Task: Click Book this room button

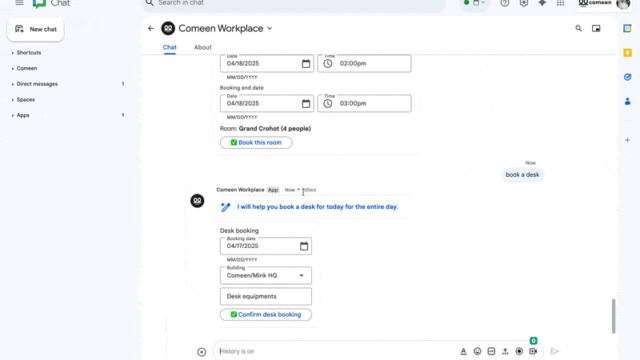Action: coord(256,142)
